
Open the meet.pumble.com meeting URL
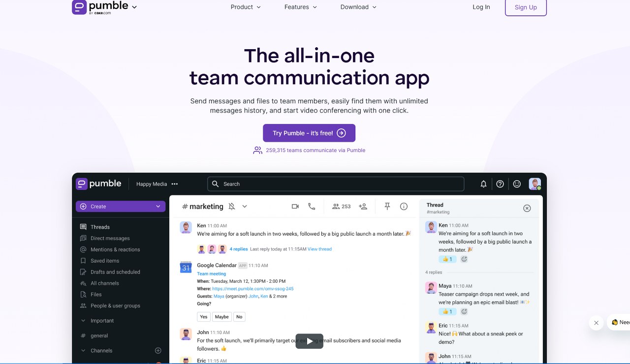[x=253, y=289]
